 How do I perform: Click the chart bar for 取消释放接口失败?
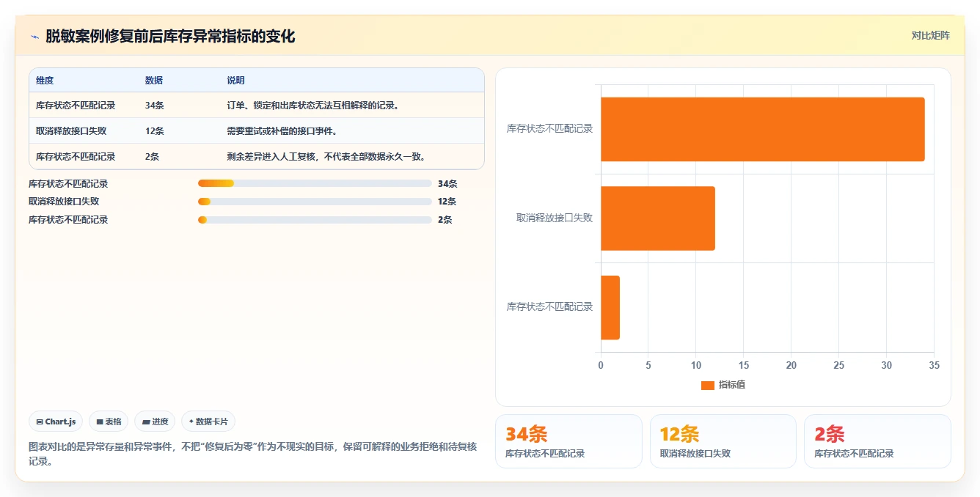click(658, 218)
